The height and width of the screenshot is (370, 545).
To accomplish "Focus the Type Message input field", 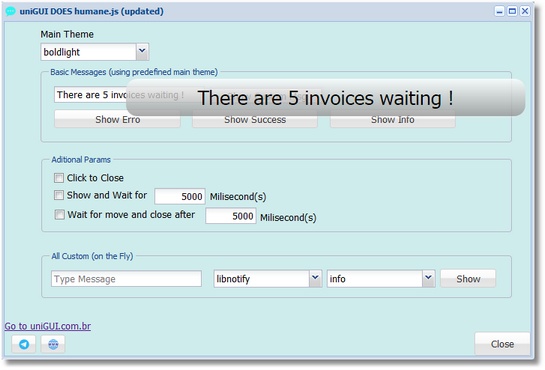I will [126, 279].
